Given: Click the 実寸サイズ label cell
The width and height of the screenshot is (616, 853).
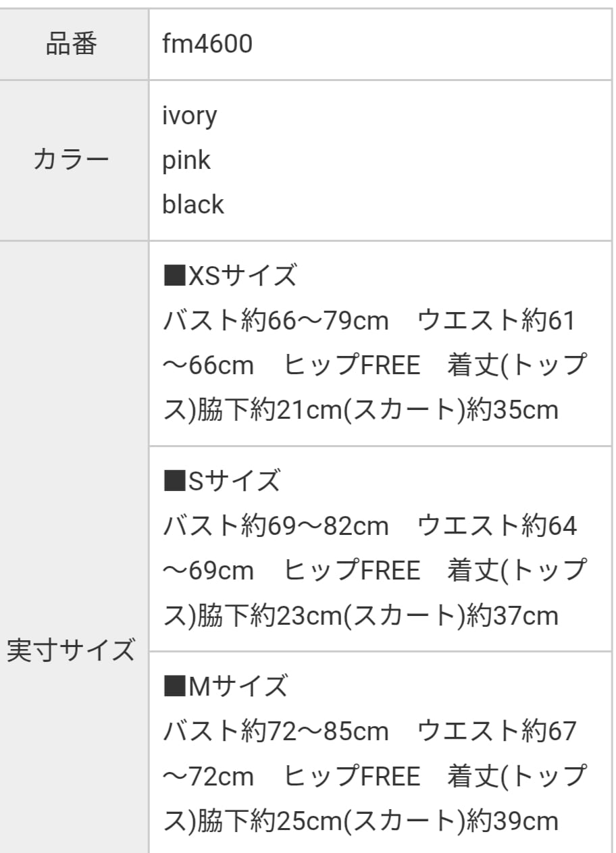Looking at the screenshot, I should pyautogui.click(x=72, y=650).
